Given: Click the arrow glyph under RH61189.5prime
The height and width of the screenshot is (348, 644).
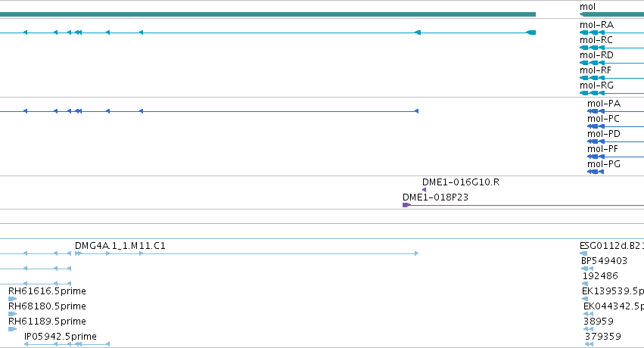Looking at the screenshot, I should (x=12, y=329).
